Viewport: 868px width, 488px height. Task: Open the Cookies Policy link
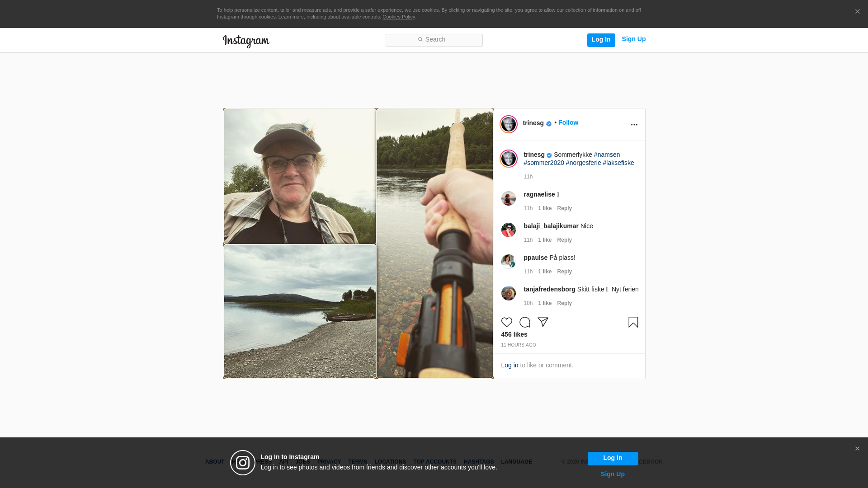tap(398, 17)
